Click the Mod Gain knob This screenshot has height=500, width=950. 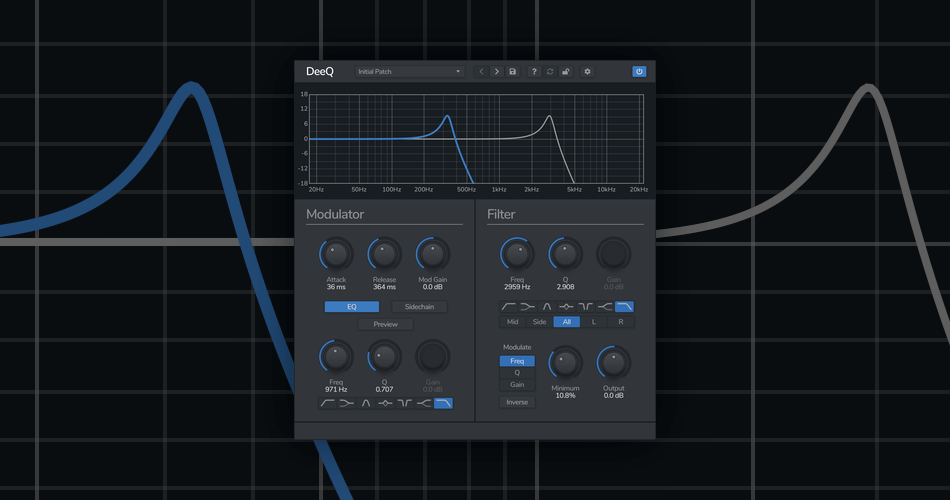tap(433, 255)
